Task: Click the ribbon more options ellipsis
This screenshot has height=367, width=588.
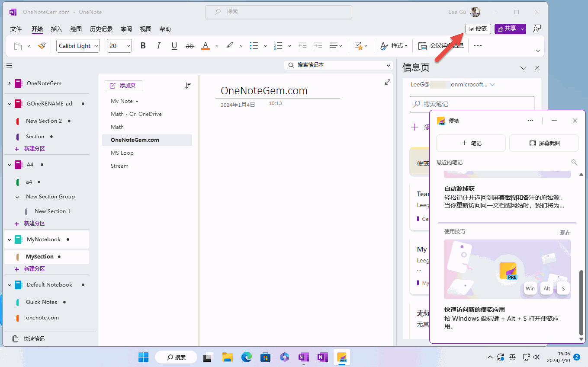Action: [x=478, y=46]
